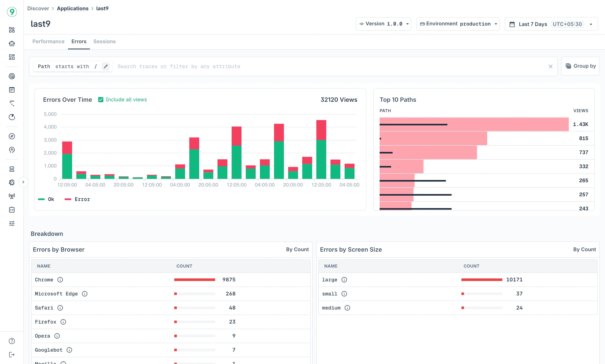Click the logout icon in sidebar
Image resolution: width=605 pixels, height=364 pixels.
[12, 354]
